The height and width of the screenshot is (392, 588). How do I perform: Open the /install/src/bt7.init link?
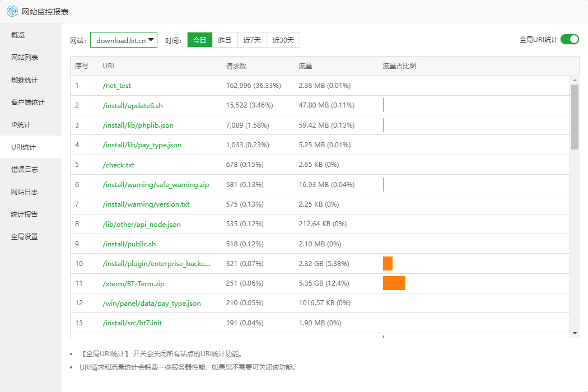tap(132, 323)
